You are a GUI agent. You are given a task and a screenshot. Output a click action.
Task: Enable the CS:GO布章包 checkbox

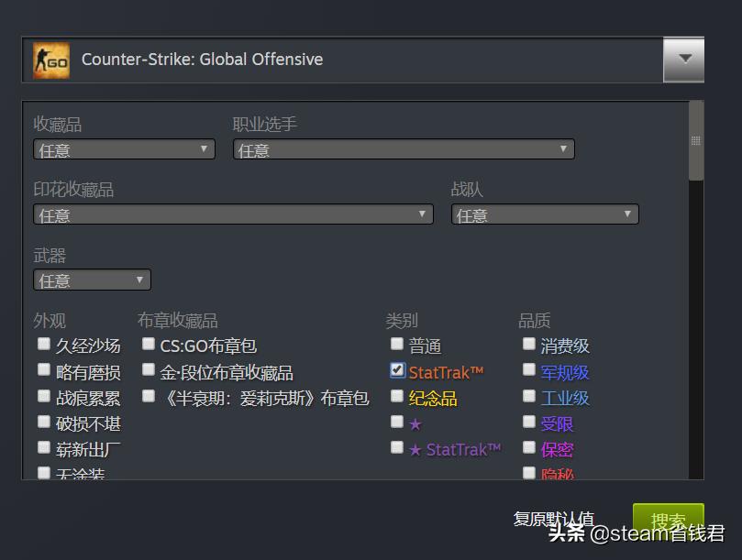click(149, 344)
